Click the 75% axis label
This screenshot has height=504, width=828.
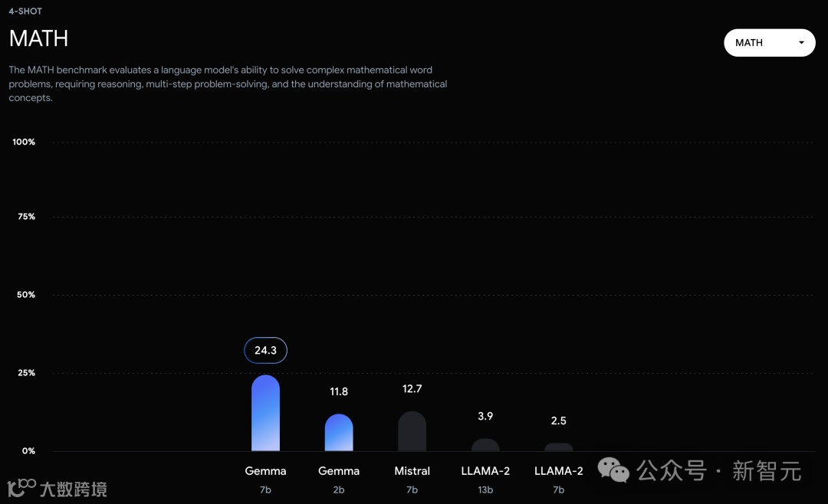coord(26,216)
